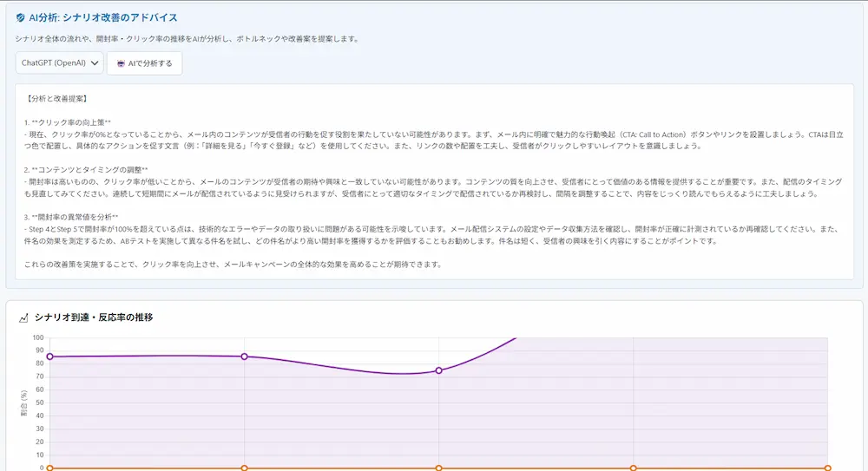Open the ChatGPT (OpenAI) model dropdown
The image size is (868, 471).
[59, 63]
